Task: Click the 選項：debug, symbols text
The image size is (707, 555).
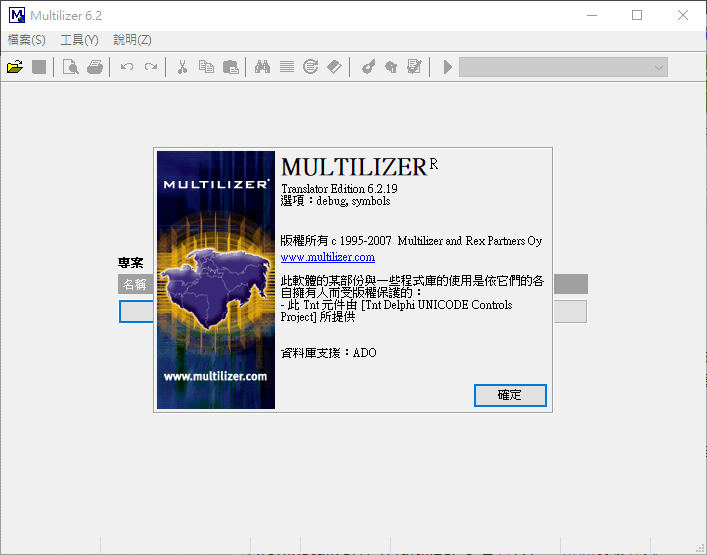Action: (335, 201)
